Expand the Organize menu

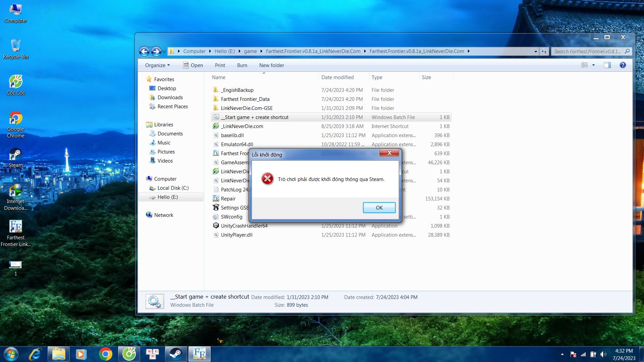[x=157, y=65]
